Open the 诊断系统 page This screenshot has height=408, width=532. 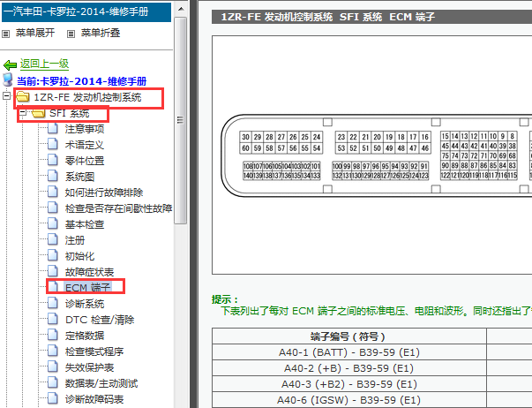tap(85, 304)
